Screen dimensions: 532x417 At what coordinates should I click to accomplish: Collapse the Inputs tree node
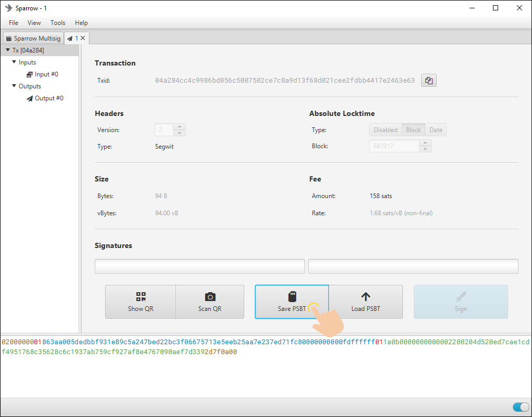[x=14, y=62]
